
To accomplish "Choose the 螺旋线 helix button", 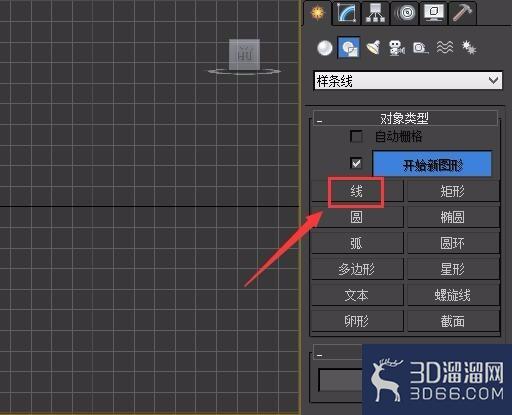I will point(453,295).
